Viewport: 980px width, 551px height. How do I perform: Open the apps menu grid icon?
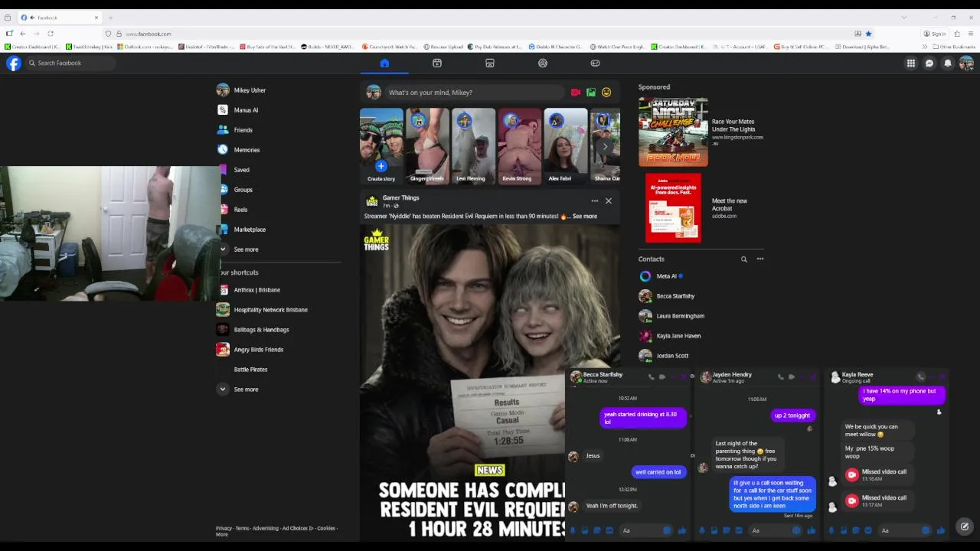(x=911, y=64)
